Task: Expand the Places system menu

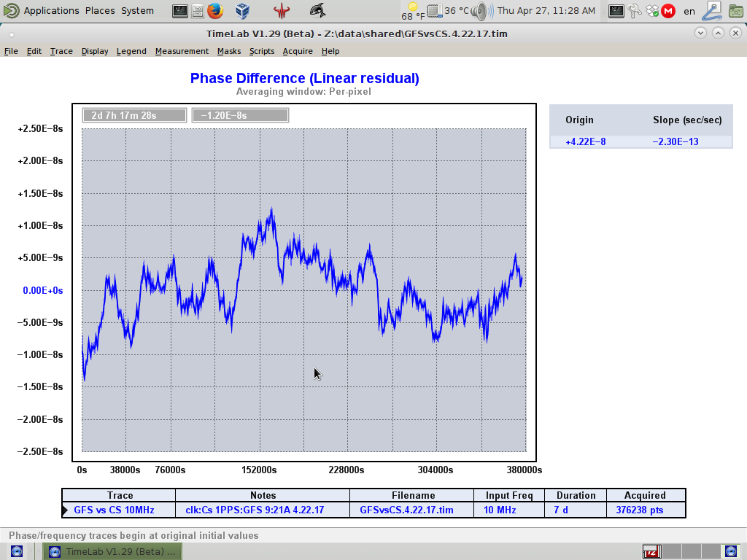Action: coord(100,11)
